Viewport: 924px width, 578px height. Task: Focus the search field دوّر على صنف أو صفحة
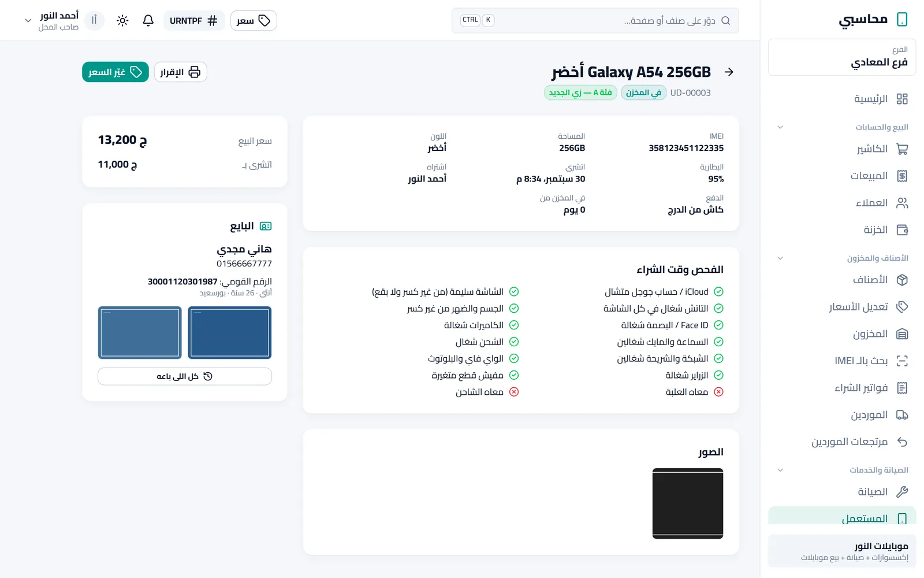[x=595, y=21]
